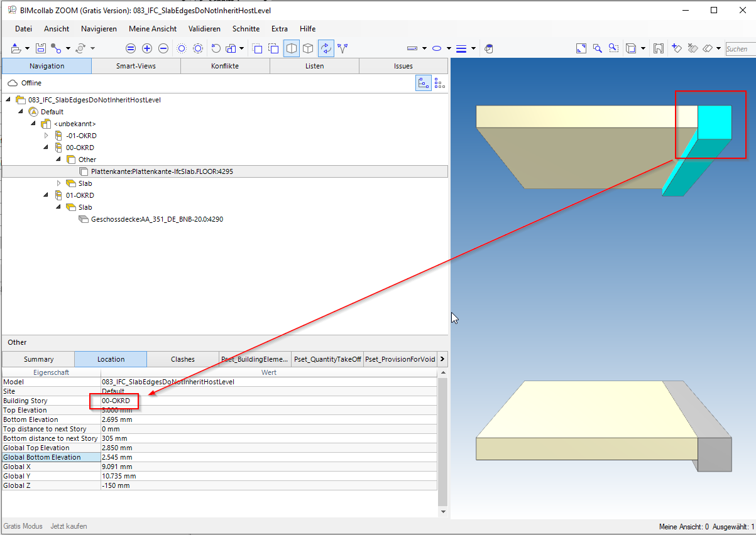Select the measurement ruler tool

click(412, 48)
